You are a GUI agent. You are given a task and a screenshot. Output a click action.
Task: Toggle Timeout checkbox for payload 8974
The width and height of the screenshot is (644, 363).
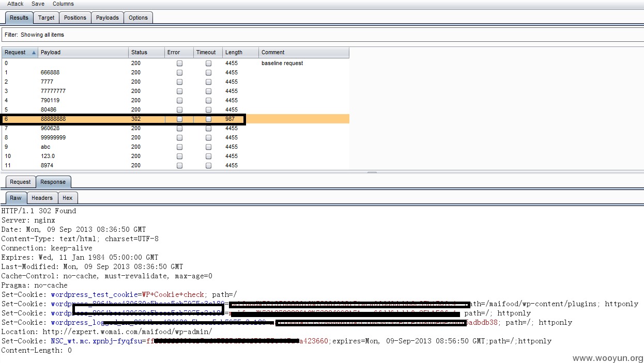click(208, 165)
